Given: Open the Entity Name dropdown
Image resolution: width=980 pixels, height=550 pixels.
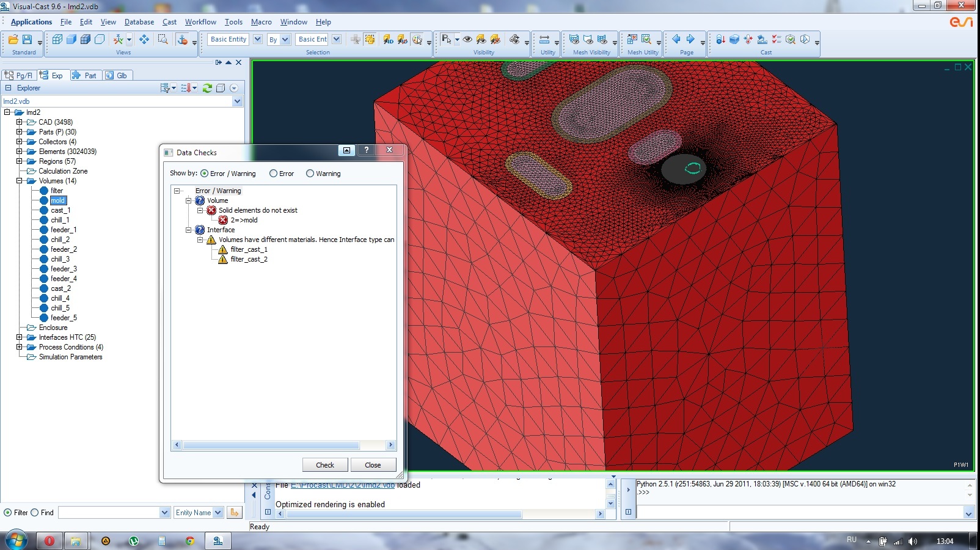Looking at the screenshot, I should [218, 513].
